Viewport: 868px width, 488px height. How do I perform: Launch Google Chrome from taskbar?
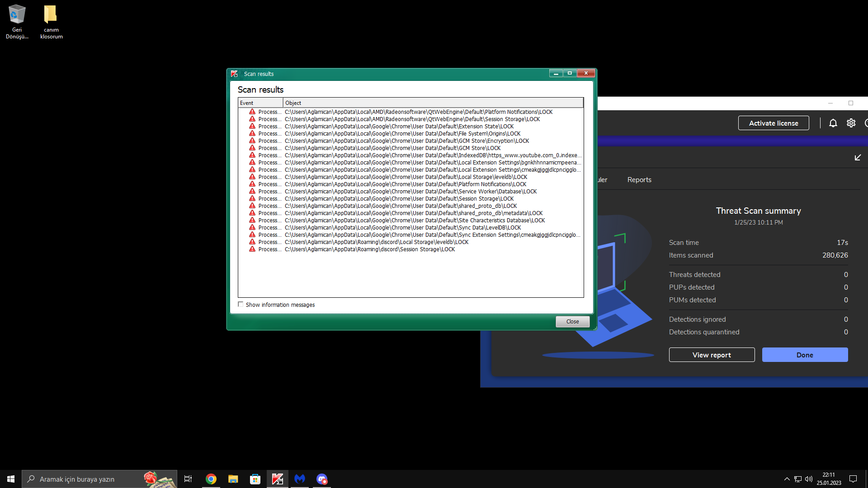[x=211, y=479]
